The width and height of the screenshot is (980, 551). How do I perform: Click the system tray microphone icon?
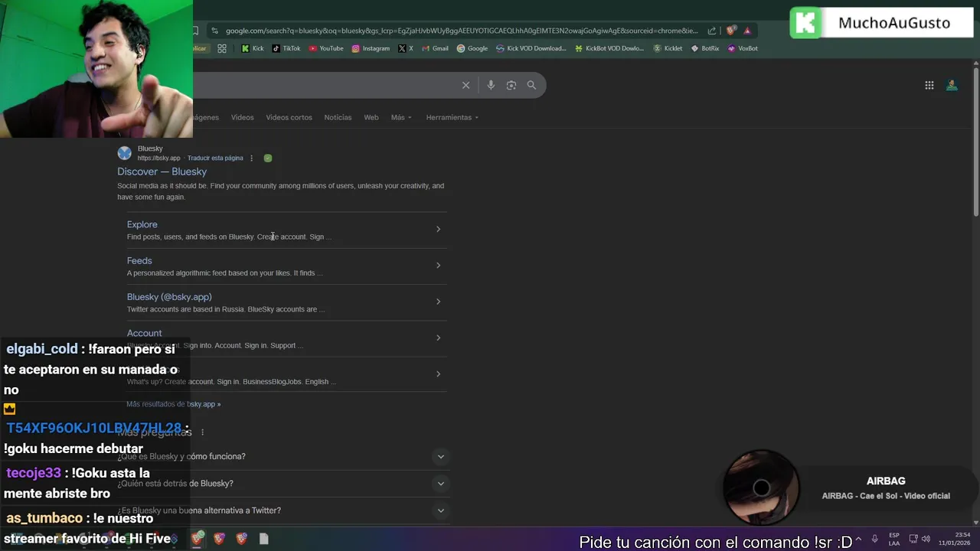pyautogui.click(x=874, y=539)
